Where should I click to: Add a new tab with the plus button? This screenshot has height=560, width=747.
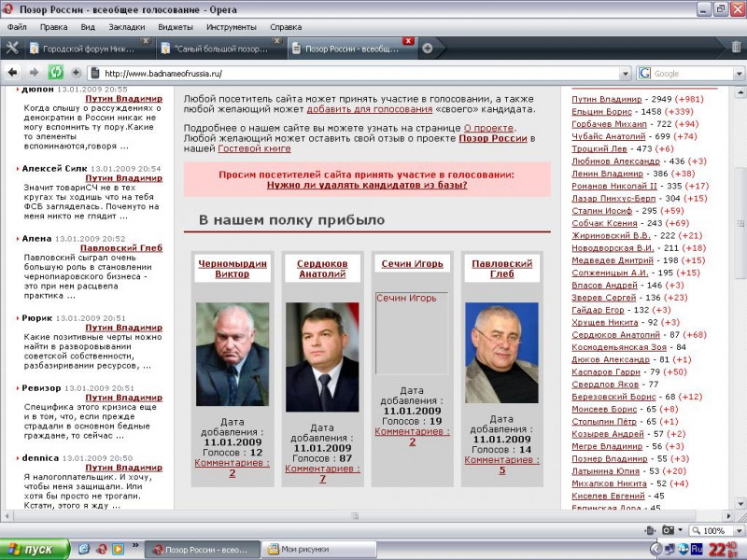(x=428, y=49)
